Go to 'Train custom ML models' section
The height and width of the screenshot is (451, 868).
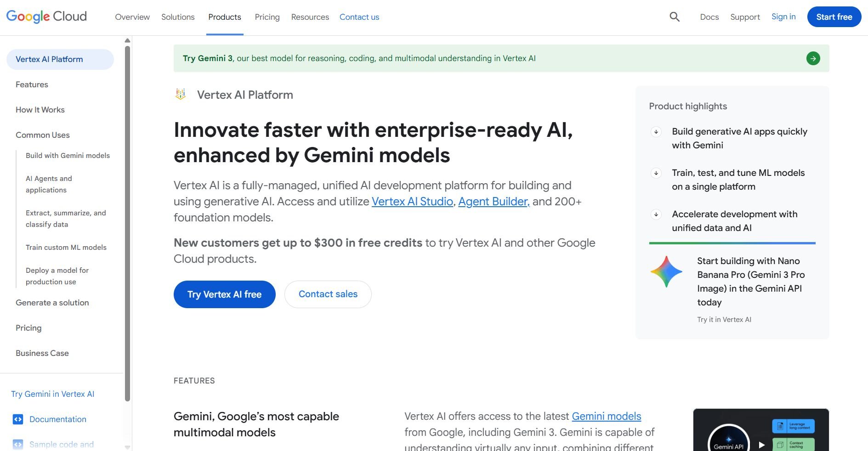tap(66, 248)
